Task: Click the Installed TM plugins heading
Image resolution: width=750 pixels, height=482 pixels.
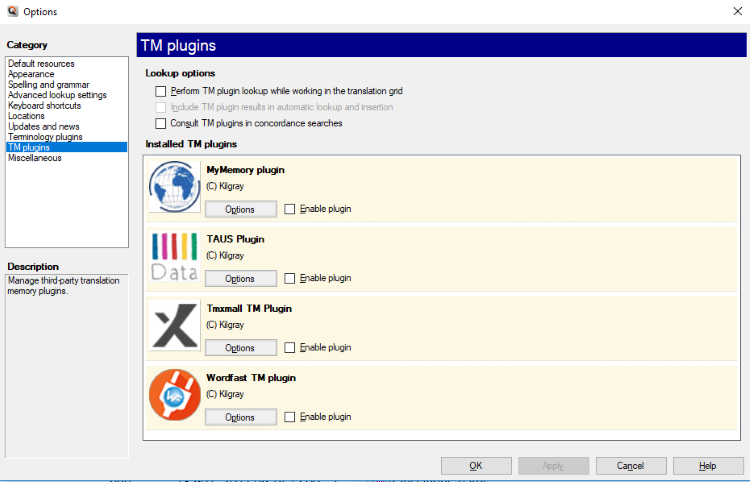Action: (191, 144)
